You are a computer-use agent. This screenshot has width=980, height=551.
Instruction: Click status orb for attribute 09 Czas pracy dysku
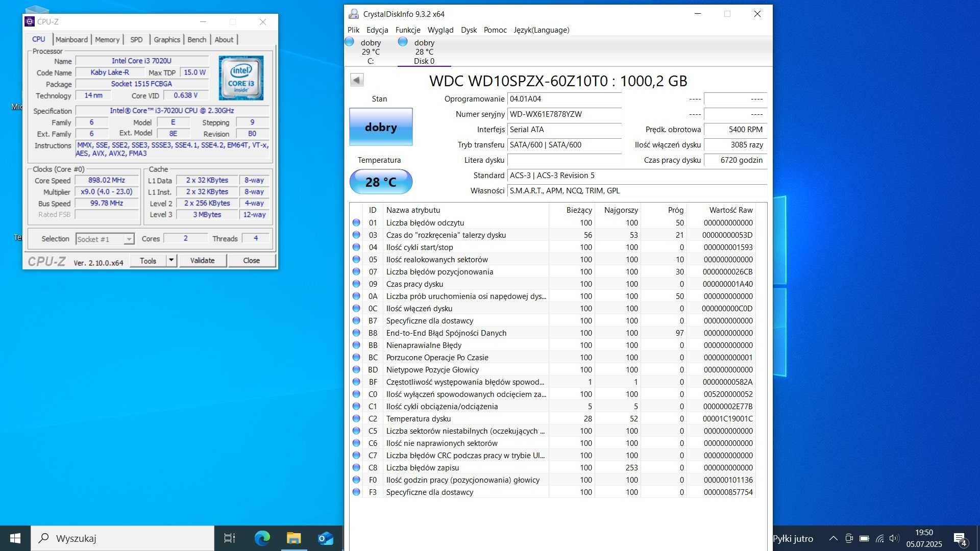click(356, 284)
